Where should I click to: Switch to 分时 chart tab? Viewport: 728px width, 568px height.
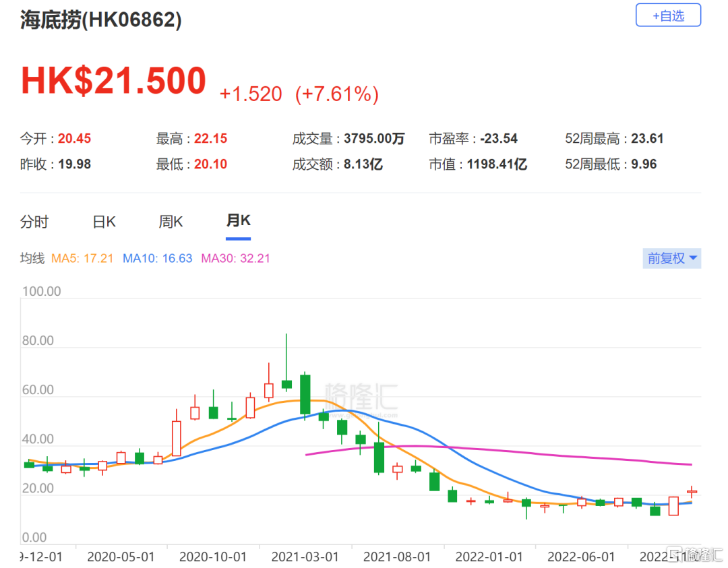34,222
